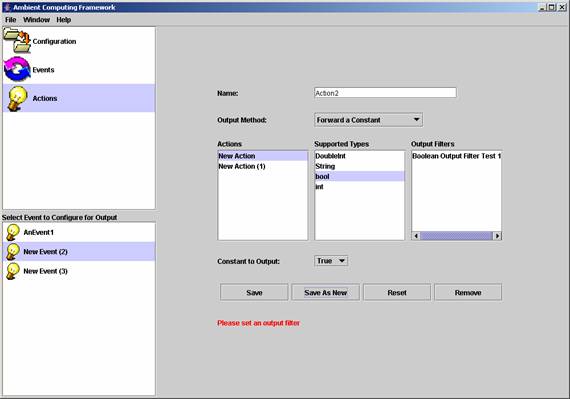Select New Event (2) in event list
Image resolution: width=570 pixels, height=399 pixels.
[x=79, y=251]
